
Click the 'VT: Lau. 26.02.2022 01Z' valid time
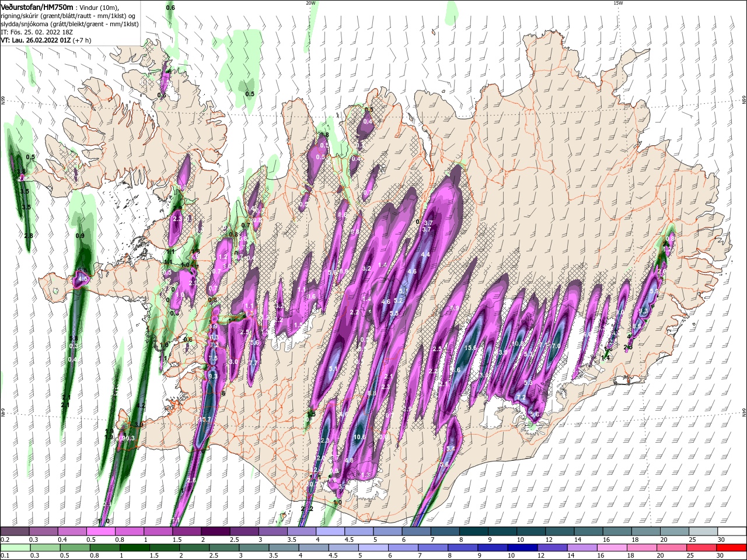coord(36,40)
